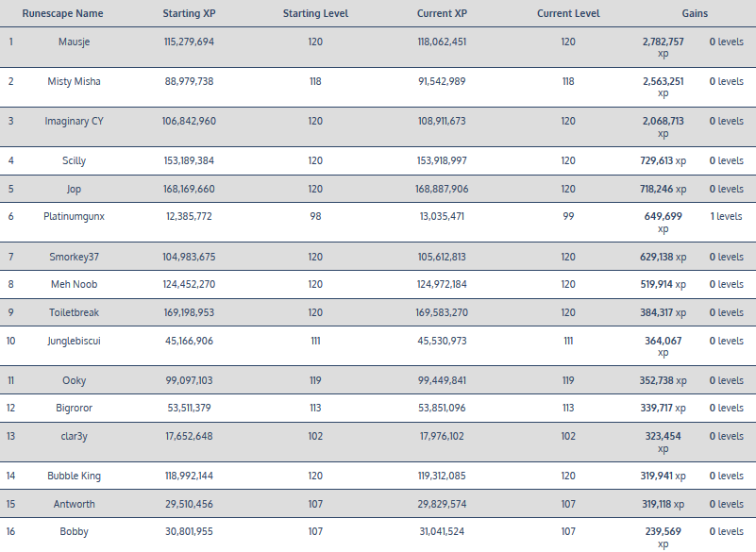The width and height of the screenshot is (756, 552).
Task: Click the Imaginary CY player name
Action: pyautogui.click(x=74, y=122)
